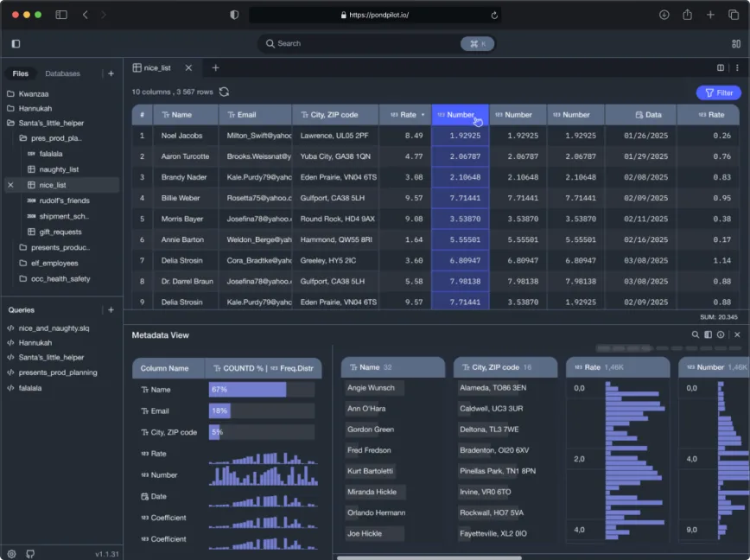Open the sort dropdown arrow on the first Rate column
Screen dimensions: 750x560
(x=423, y=115)
